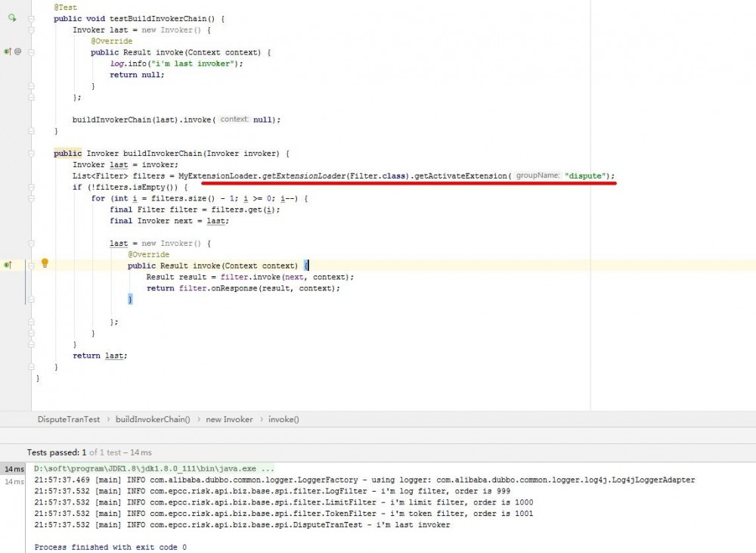Click the @Test annotation

[x=65, y=8]
